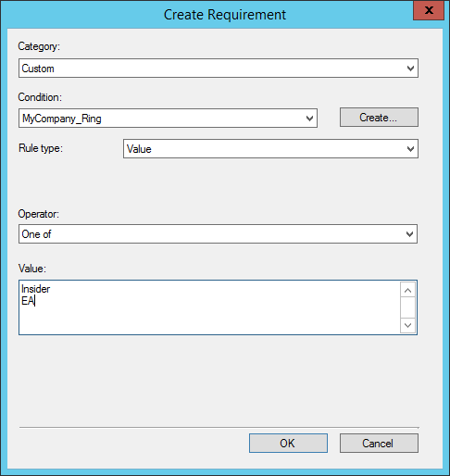Click the Value box scroll down arrow

click(x=407, y=325)
